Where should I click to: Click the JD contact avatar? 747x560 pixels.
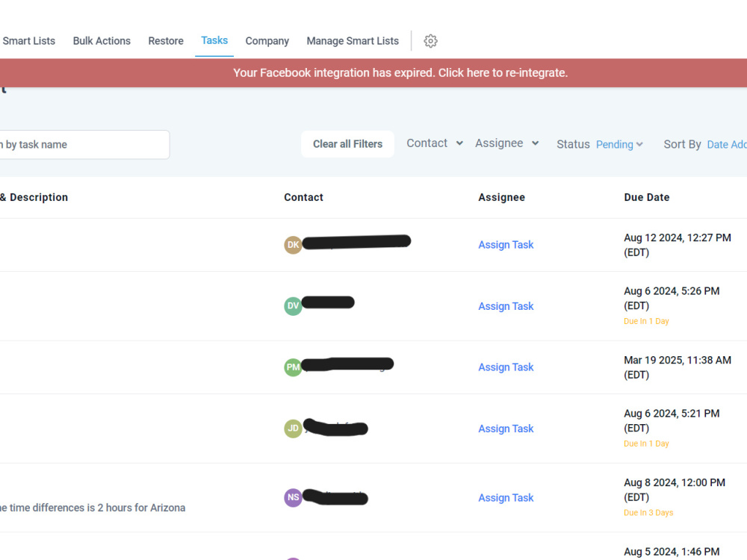coord(293,429)
